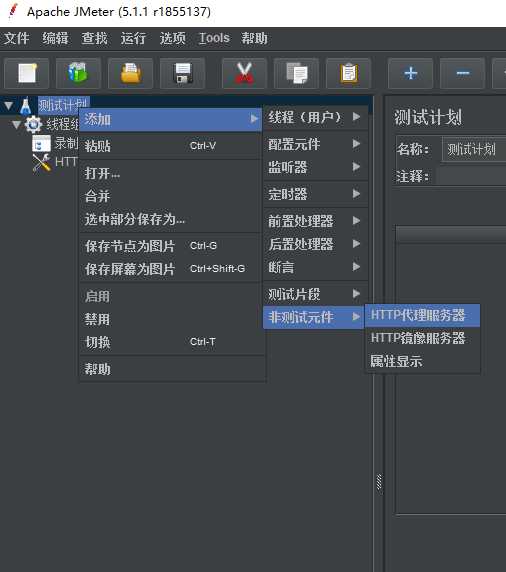Viewport: 506px width, 572px height.
Task: Expand the 前置处理器 submenu
Action: tap(315, 221)
